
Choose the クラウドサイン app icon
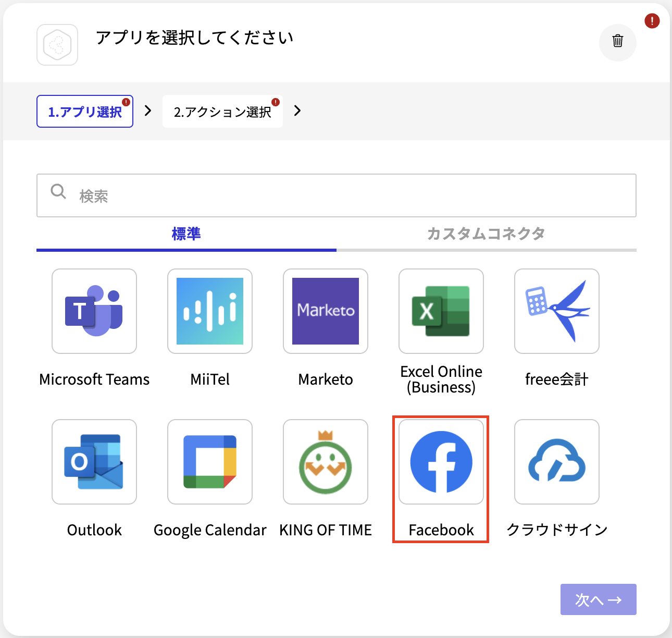click(x=557, y=462)
